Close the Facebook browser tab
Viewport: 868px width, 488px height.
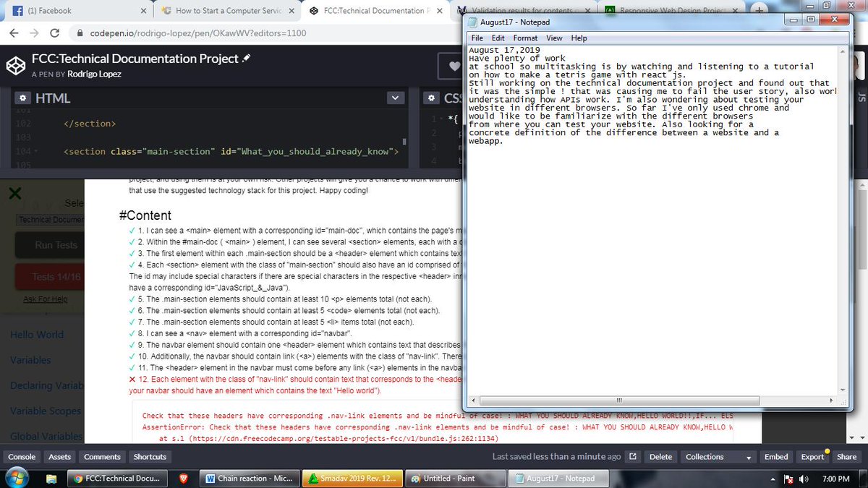pos(143,11)
